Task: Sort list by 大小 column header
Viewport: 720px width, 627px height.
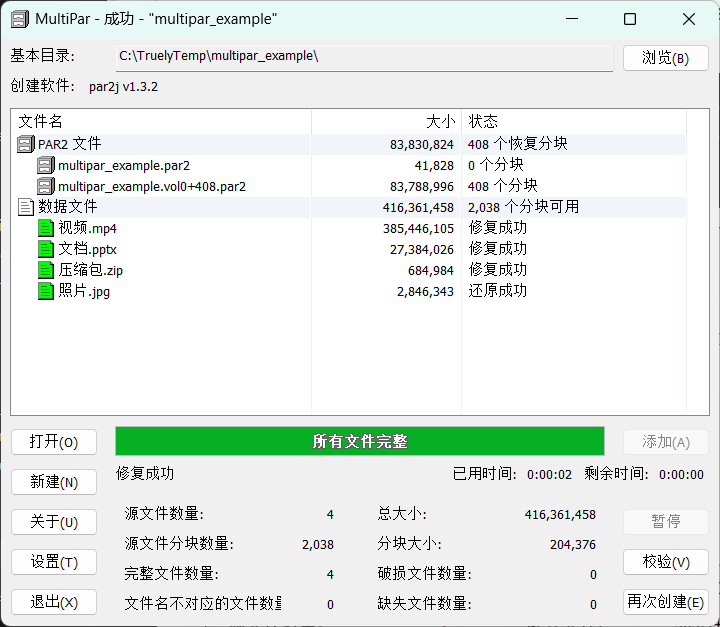Action: point(386,121)
